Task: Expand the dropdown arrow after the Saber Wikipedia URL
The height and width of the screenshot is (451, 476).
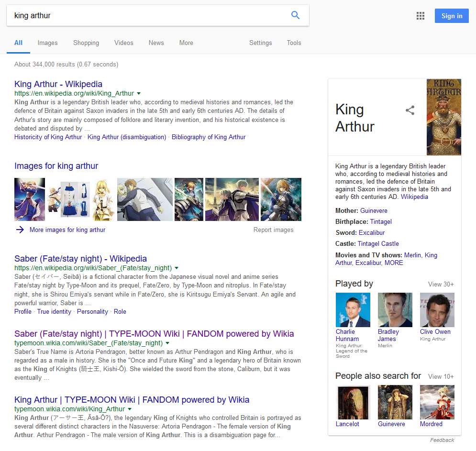Action: [177, 268]
